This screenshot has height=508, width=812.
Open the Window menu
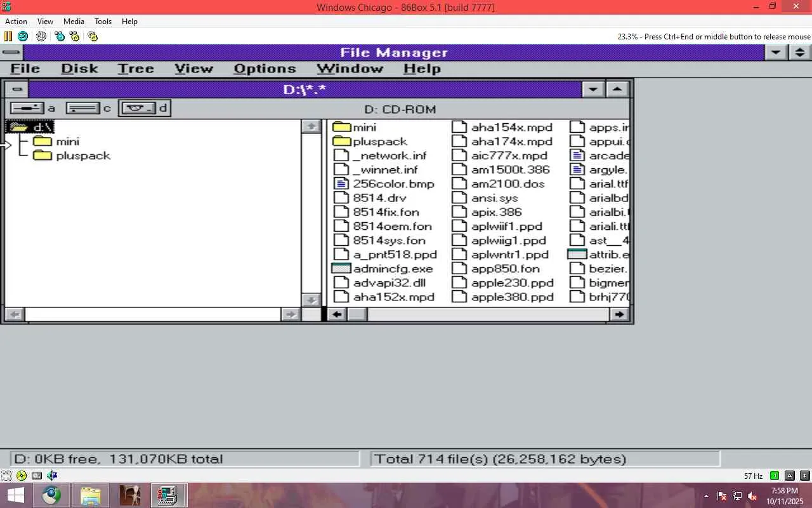point(350,69)
